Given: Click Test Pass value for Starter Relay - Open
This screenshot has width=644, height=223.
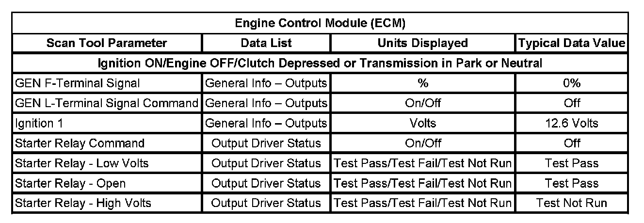Looking at the screenshot, I should 571,183.
